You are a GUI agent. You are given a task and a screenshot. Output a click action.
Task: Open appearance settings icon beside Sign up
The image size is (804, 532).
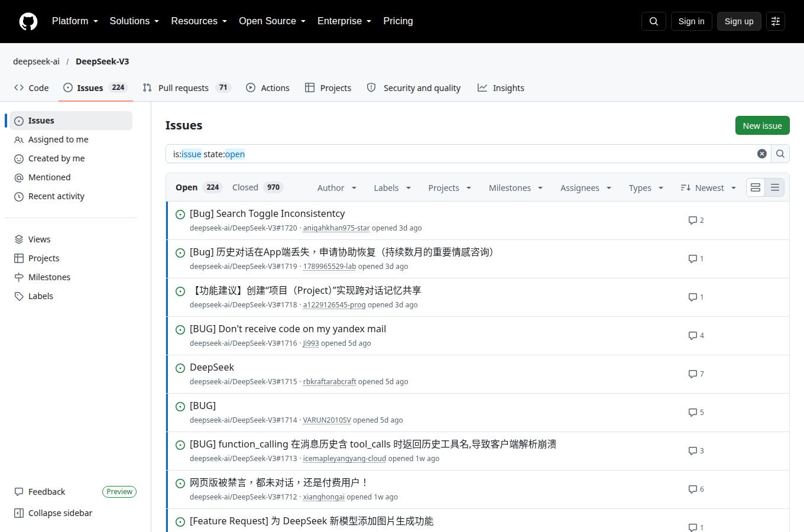(x=776, y=21)
